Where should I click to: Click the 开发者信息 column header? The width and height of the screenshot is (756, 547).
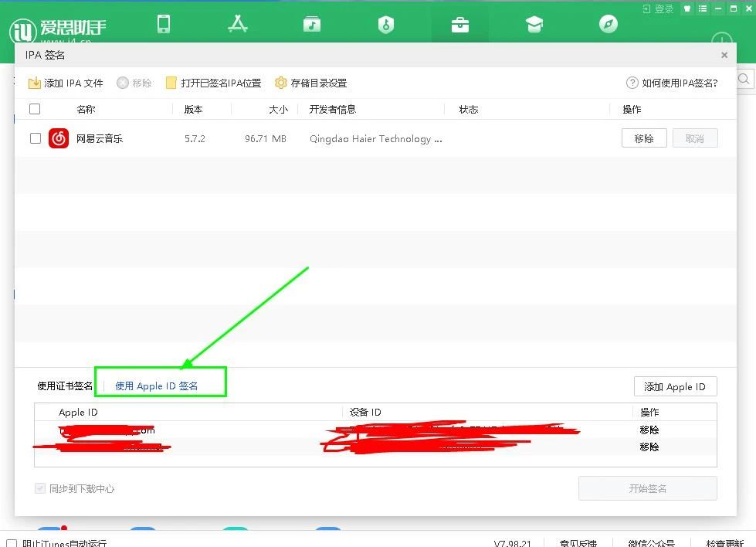pyautogui.click(x=333, y=110)
